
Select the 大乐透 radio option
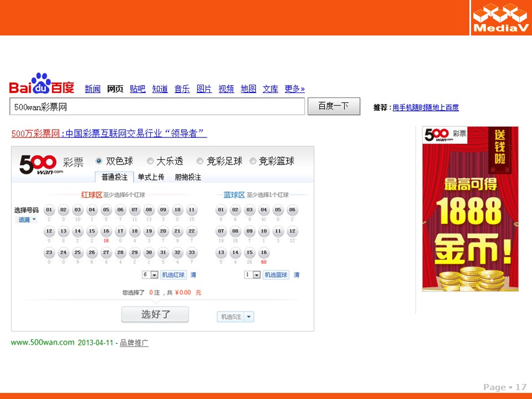150,161
